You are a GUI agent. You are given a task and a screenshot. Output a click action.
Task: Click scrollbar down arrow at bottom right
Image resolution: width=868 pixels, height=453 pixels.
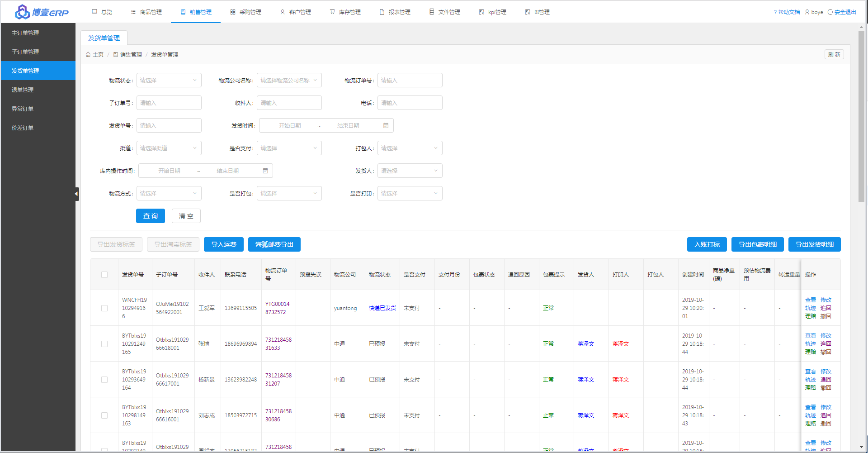click(862, 447)
